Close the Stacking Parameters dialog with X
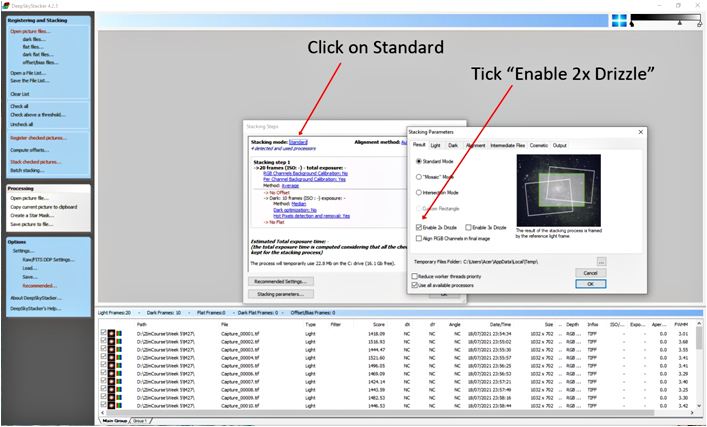The height and width of the screenshot is (427, 707). tap(641, 132)
